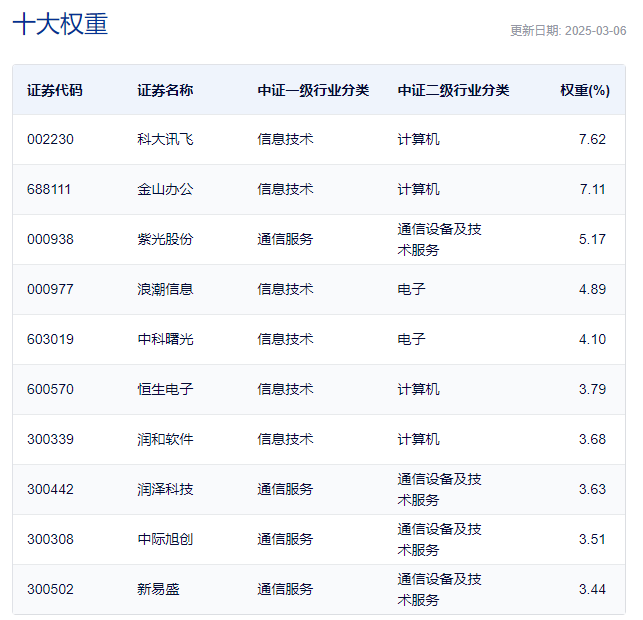Click 计算机 in the 润和软件 row
The image size is (643, 620).
click(x=419, y=440)
